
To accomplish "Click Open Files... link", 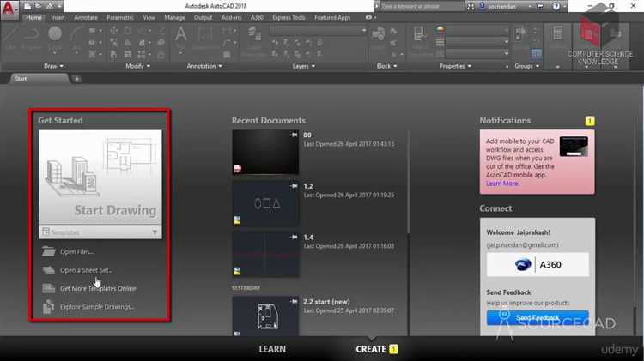I will [76, 252].
